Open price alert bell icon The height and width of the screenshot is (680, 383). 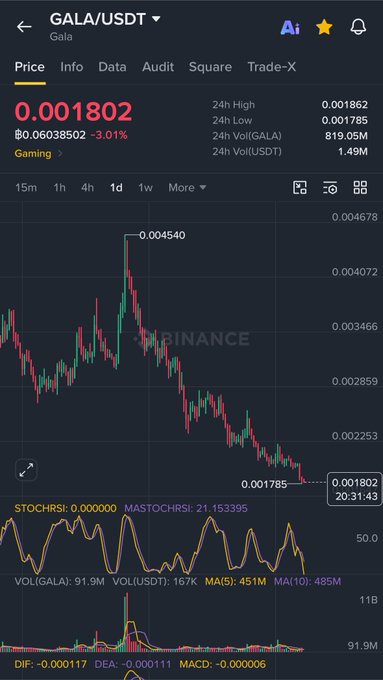pyautogui.click(x=358, y=27)
